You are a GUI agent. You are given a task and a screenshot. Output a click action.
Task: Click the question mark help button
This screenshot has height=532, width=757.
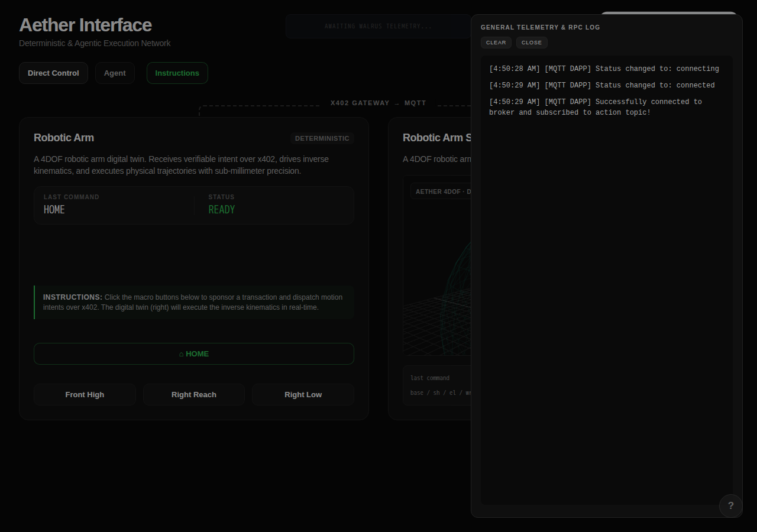(731, 506)
